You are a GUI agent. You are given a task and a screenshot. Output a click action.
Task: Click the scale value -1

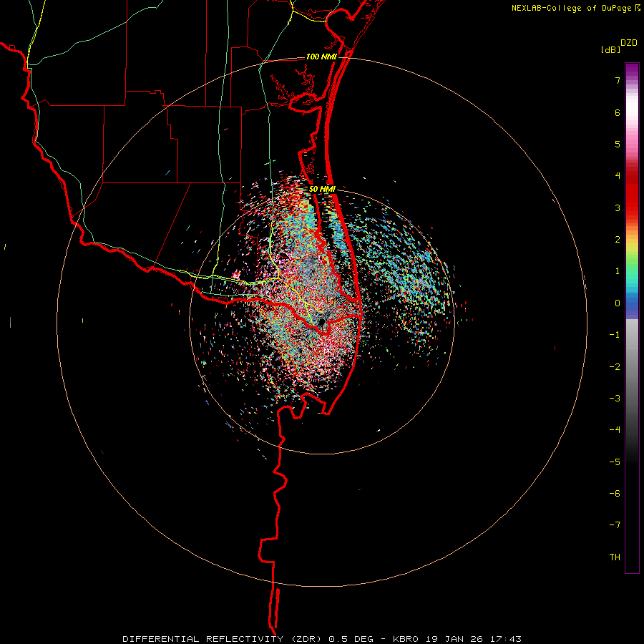[x=615, y=335]
